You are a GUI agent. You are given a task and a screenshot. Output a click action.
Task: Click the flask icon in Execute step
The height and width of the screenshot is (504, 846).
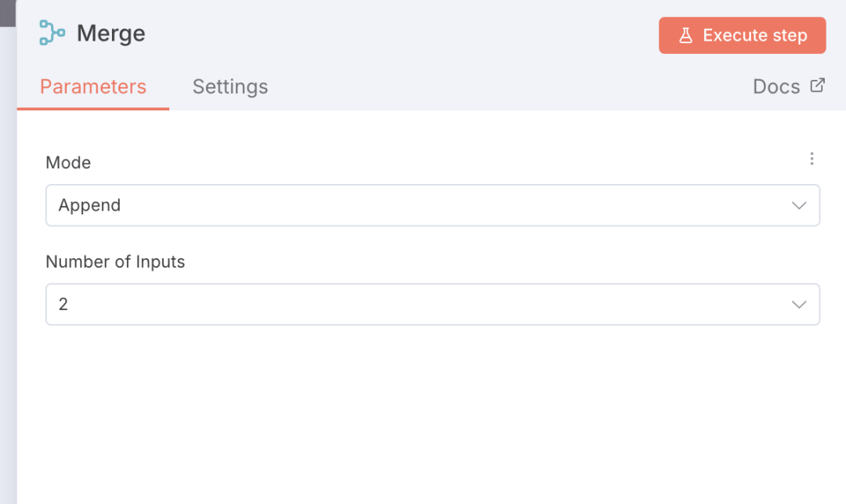[685, 35]
